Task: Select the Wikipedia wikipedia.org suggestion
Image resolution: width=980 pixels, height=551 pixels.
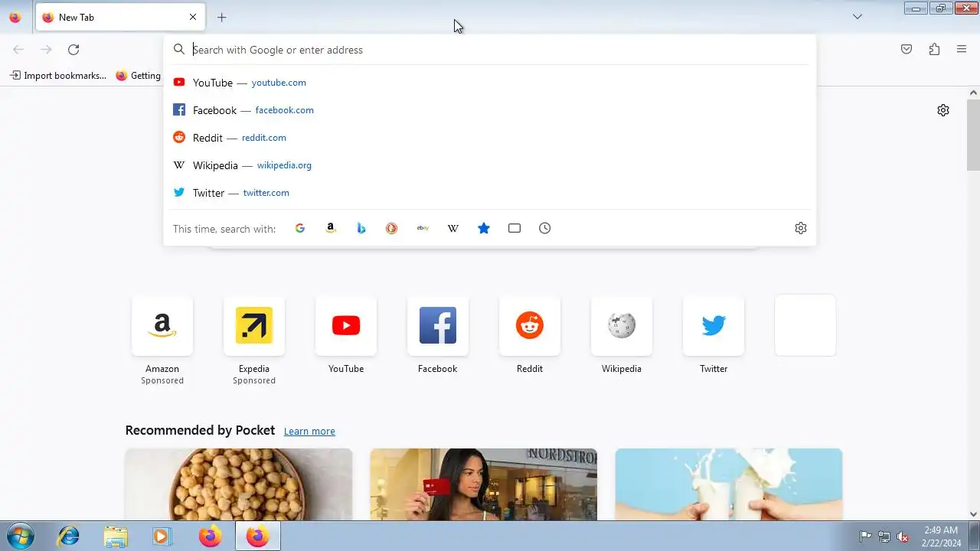Action: coord(490,165)
